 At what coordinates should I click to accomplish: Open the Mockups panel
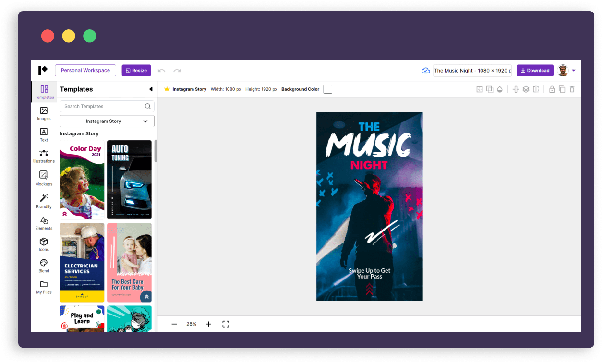(x=44, y=178)
